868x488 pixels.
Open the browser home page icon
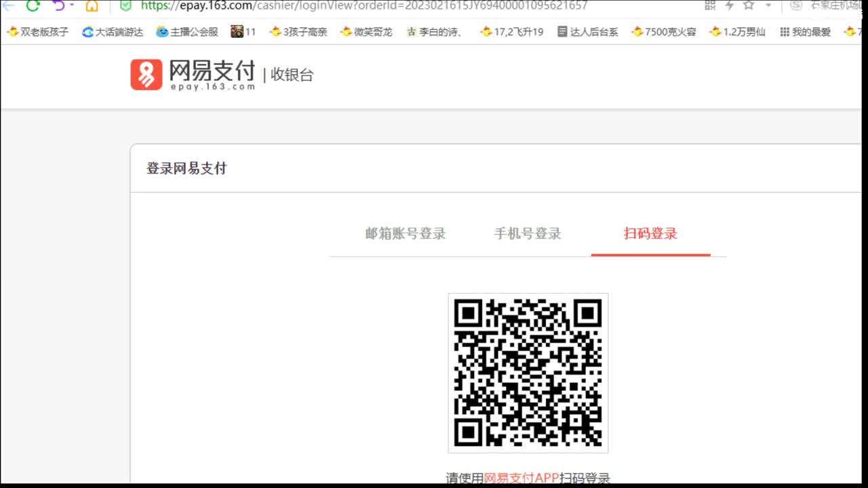coord(92,5)
